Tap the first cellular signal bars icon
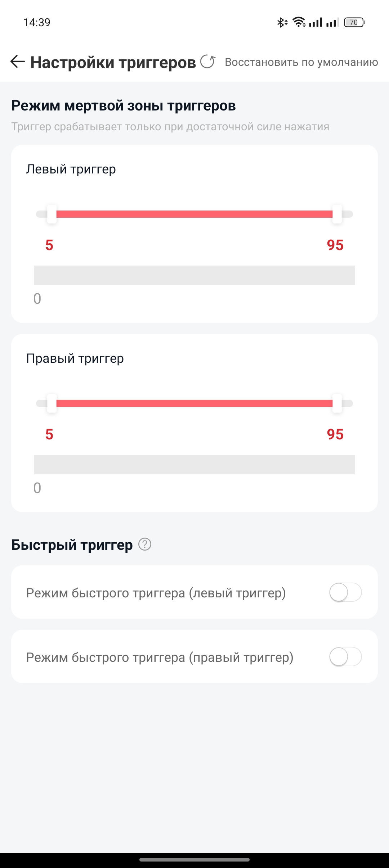The width and height of the screenshot is (389, 868). [316, 22]
